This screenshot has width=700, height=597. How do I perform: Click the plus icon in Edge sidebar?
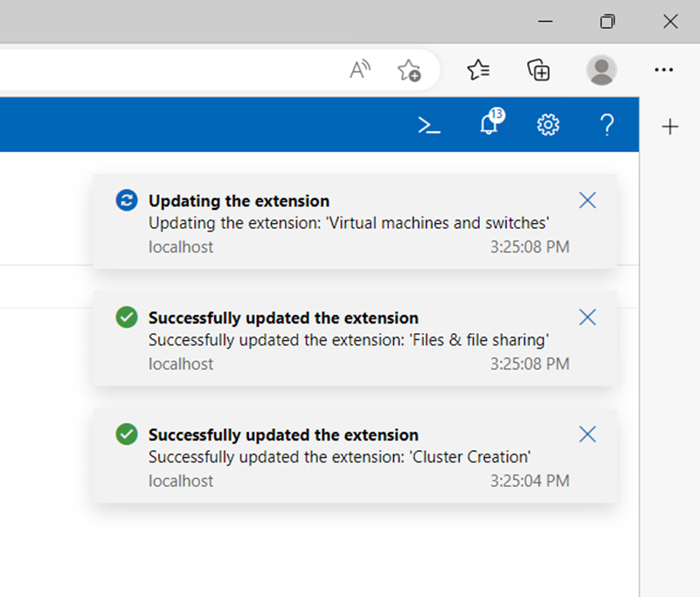pos(670,127)
